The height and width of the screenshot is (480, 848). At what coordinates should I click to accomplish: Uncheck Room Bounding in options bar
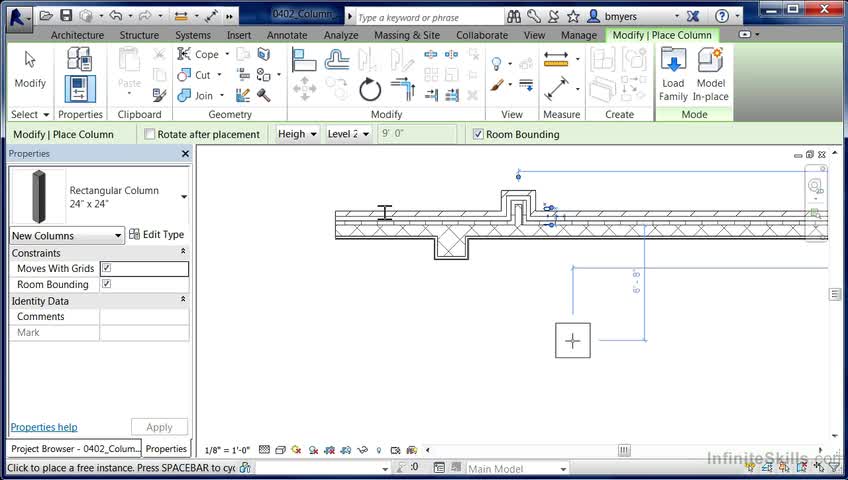click(x=478, y=134)
